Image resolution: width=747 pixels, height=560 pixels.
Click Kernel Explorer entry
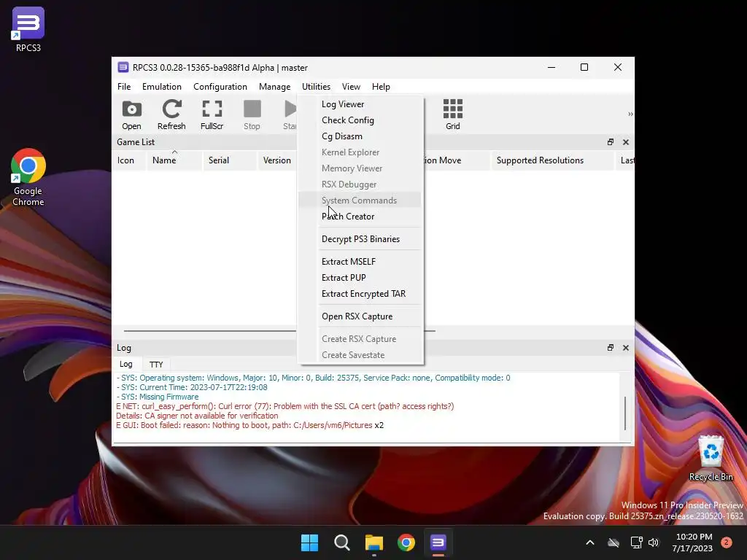(360, 152)
